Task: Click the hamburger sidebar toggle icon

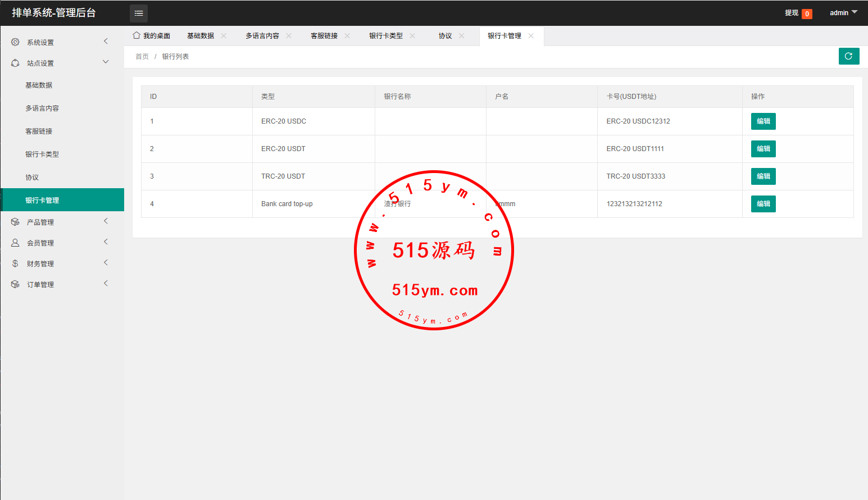Action: [x=139, y=13]
